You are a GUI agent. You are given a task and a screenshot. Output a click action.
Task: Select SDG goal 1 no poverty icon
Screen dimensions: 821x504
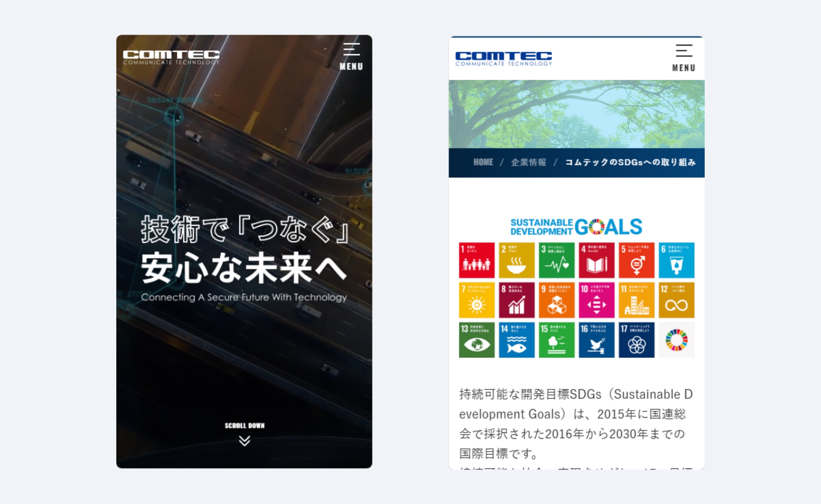pyautogui.click(x=477, y=260)
